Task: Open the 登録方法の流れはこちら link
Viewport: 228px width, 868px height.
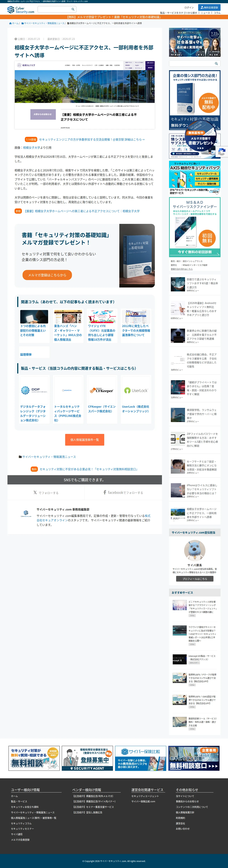Action: 182,269
